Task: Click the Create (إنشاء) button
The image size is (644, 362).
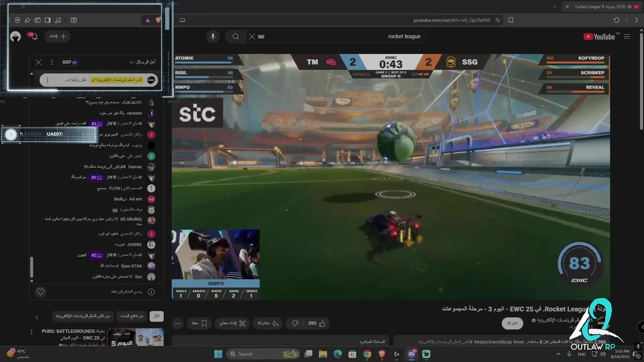Action: pyautogui.click(x=57, y=36)
